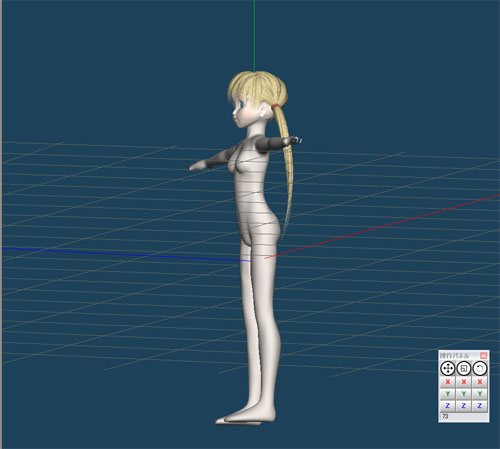Click the model's extended front hand
500x449 pixels.
point(198,166)
